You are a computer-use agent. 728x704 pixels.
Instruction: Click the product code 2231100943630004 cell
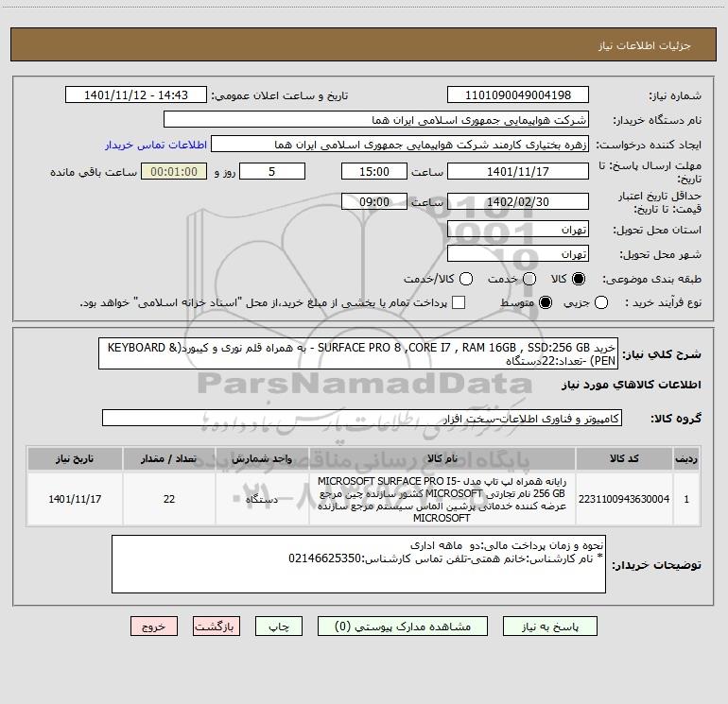(x=624, y=499)
